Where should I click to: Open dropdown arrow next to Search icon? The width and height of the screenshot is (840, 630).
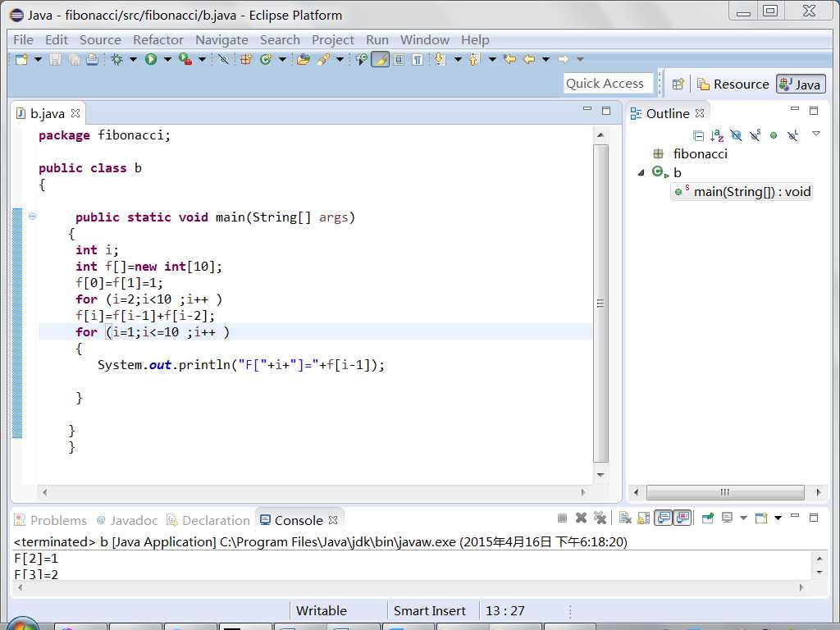340,59
